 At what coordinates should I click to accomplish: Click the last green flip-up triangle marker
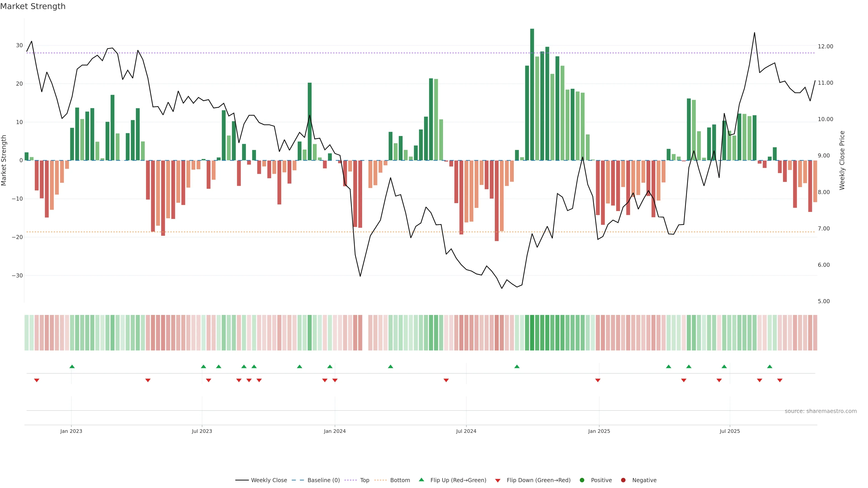point(770,366)
